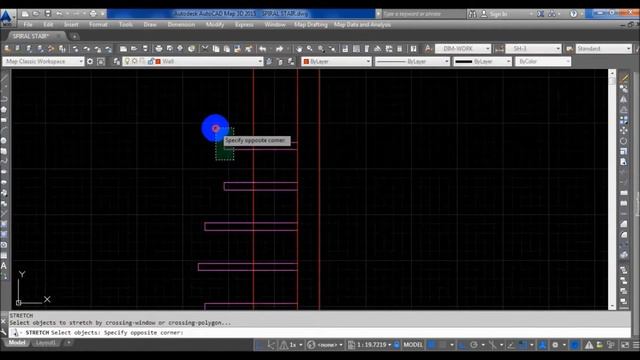Click the Cut scissors icon
The image size is (640, 360).
[x=205, y=49]
